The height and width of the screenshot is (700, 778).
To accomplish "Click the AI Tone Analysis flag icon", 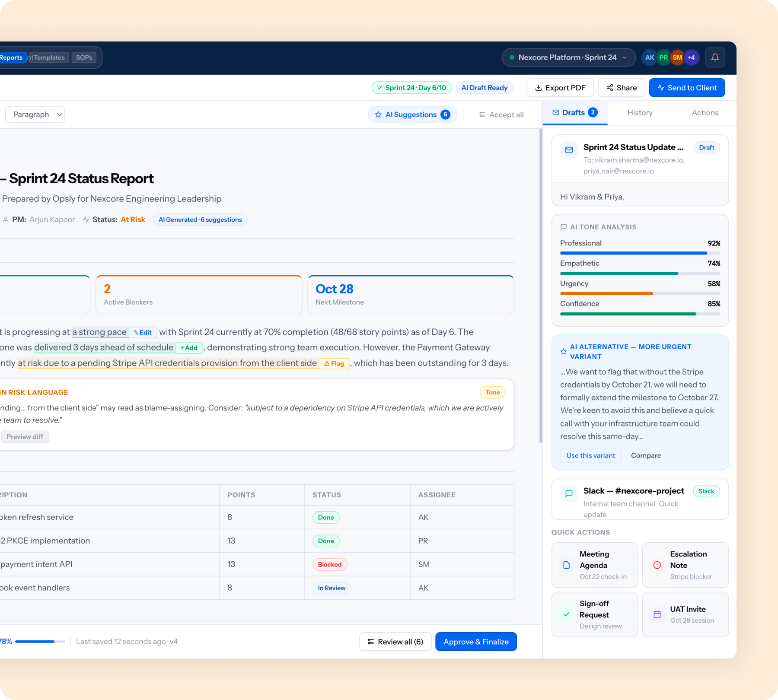I will coord(563,227).
